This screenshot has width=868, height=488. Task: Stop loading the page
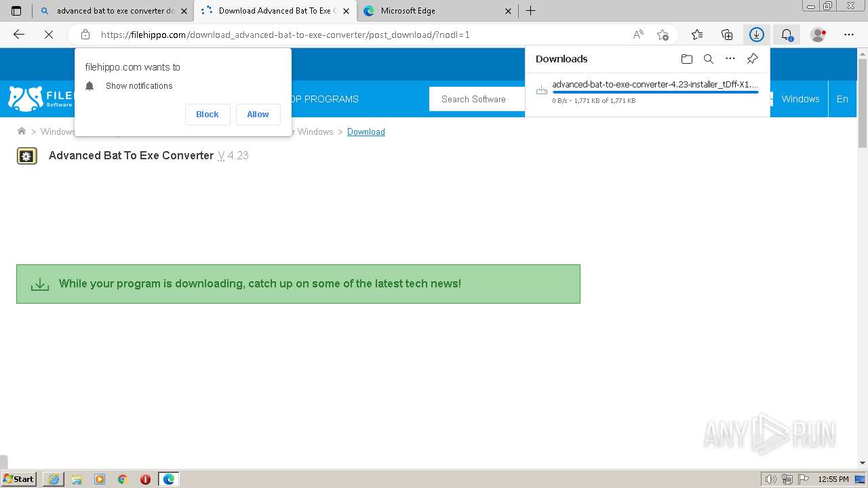tap(49, 35)
